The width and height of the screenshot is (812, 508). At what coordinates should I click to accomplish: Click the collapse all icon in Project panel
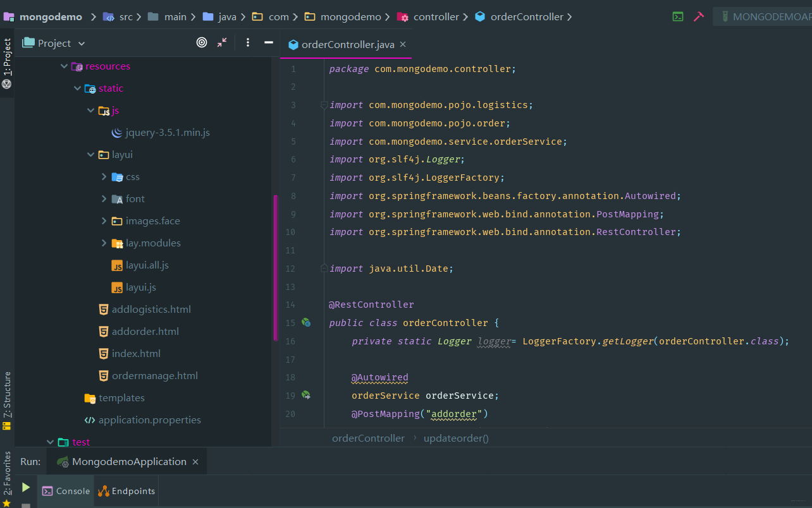[222, 43]
